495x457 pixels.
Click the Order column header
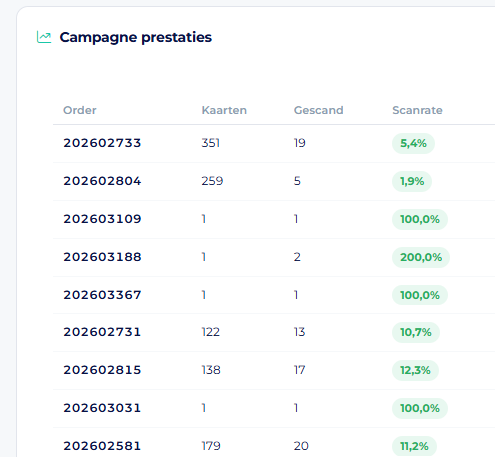coord(80,110)
